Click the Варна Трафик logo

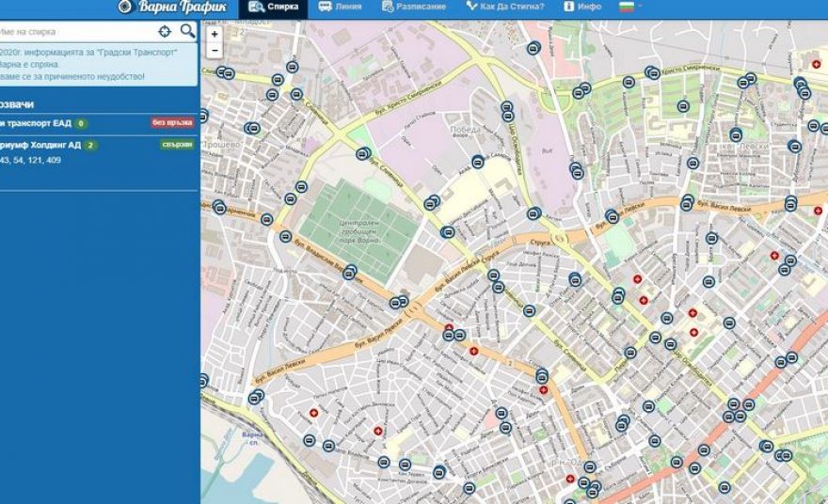(172, 8)
